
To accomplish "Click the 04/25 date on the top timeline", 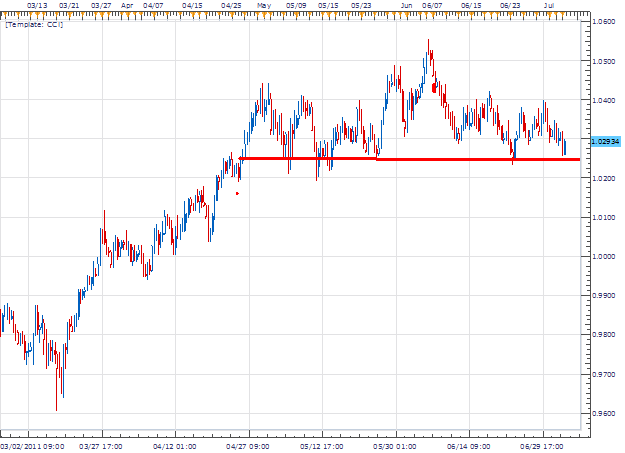I will [231, 6].
